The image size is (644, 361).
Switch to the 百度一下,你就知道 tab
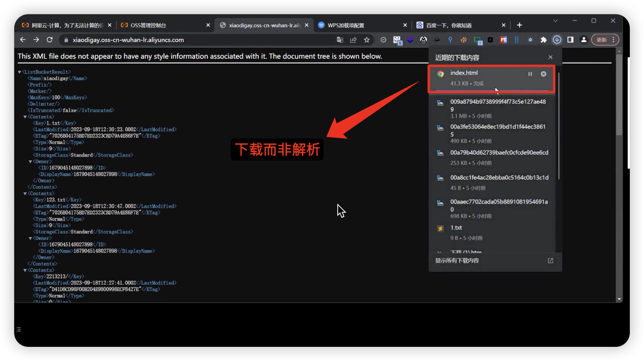pyautogui.click(x=461, y=25)
